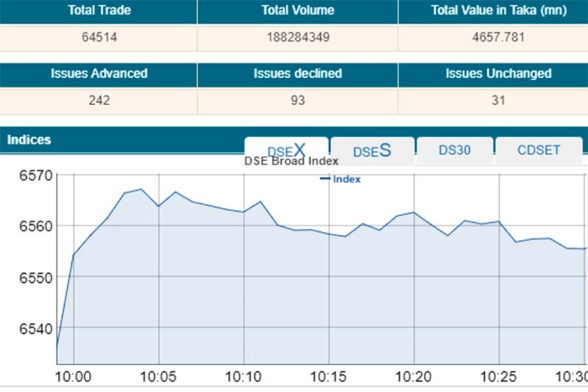Select the 4657.781 total value cell
588x392 pixels.
pos(498,37)
